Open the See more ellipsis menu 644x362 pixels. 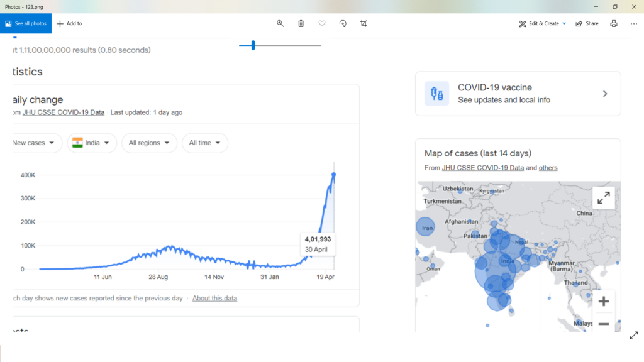click(634, 23)
